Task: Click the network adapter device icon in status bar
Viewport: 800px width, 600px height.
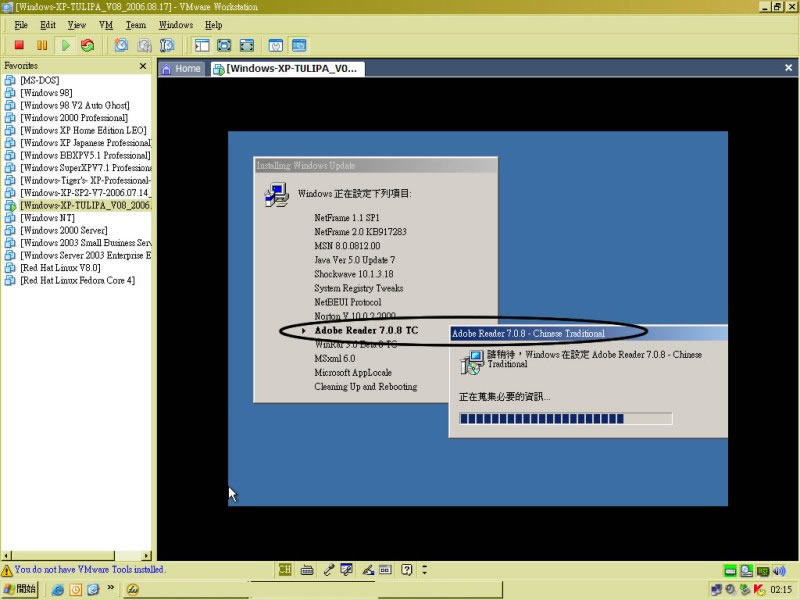Action: pos(763,570)
